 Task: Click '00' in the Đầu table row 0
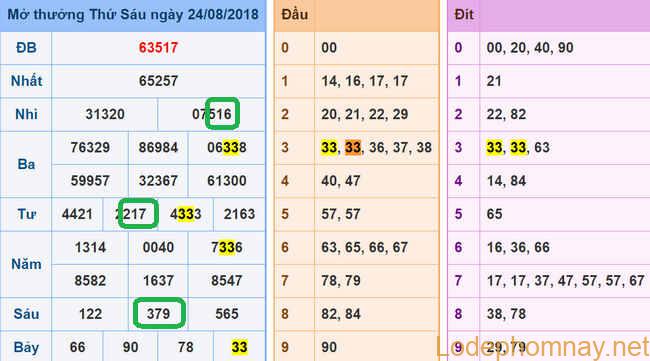click(329, 48)
